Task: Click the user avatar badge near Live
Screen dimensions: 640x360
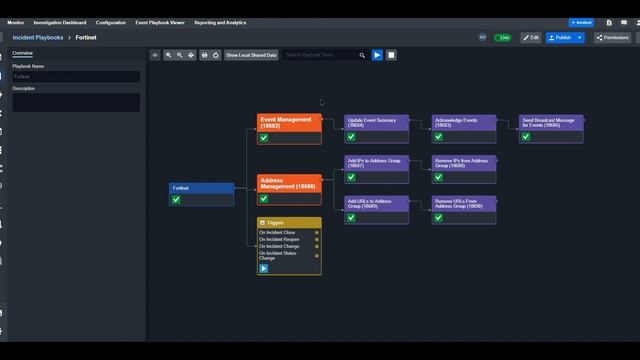Action: (482, 38)
